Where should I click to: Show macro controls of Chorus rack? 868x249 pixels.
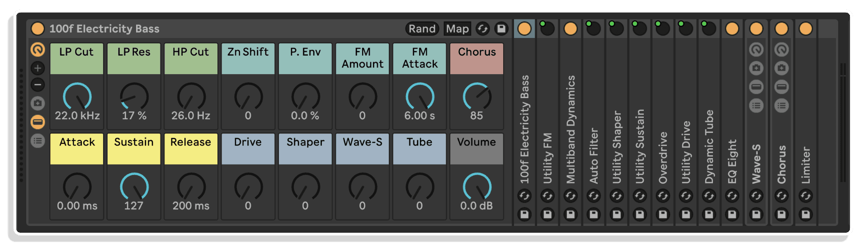tap(782, 49)
